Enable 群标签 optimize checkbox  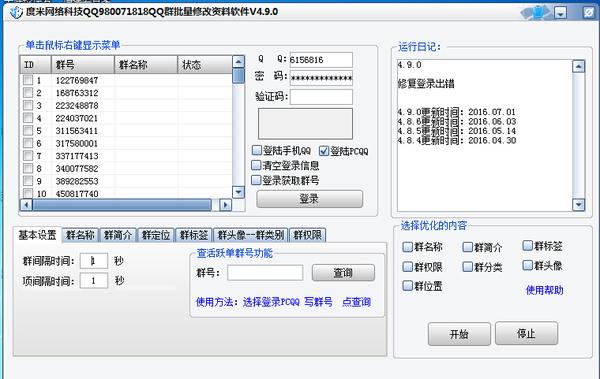528,245
